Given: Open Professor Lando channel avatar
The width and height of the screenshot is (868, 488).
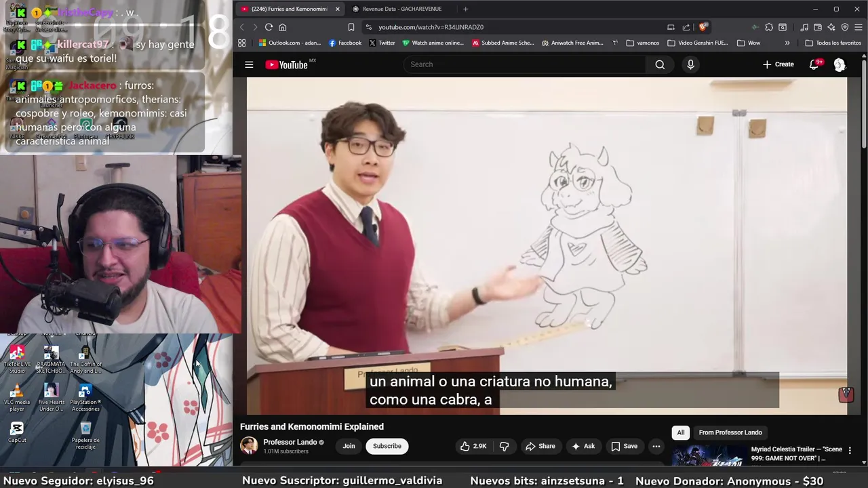Looking at the screenshot, I should [249, 445].
